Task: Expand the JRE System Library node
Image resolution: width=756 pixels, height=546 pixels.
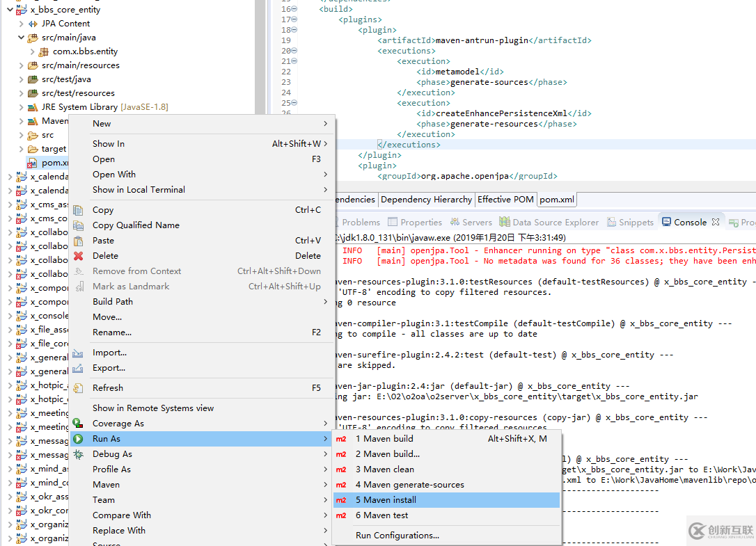Action: (x=21, y=107)
